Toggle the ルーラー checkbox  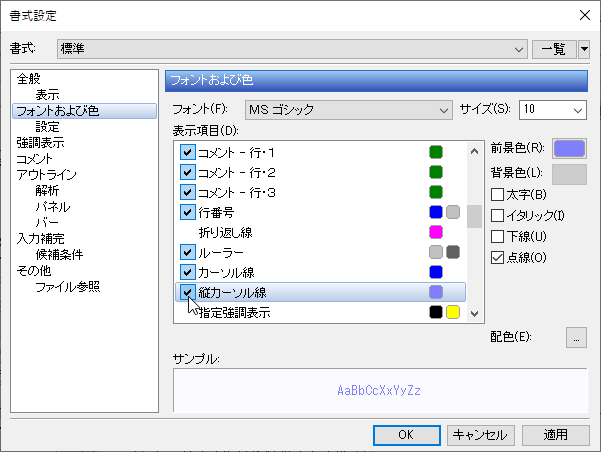[x=187, y=252]
